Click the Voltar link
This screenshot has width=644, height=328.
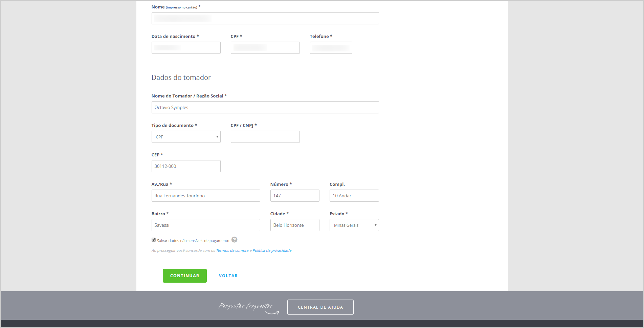pos(228,276)
